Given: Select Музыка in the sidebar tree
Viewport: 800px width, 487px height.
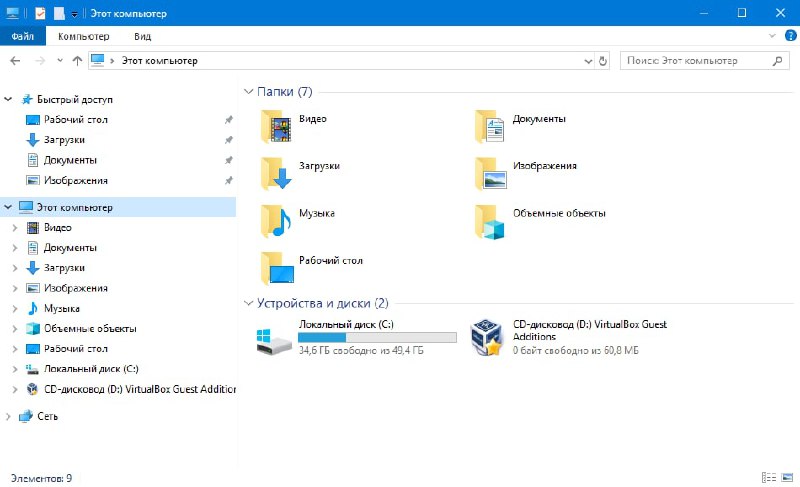Looking at the screenshot, I should (x=62, y=309).
